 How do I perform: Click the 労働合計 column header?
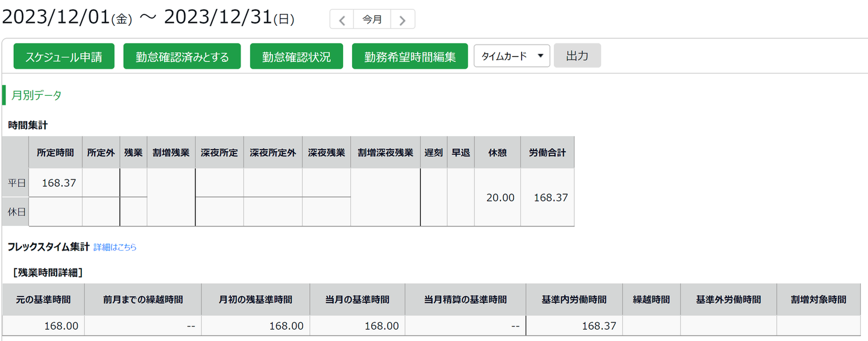click(547, 153)
